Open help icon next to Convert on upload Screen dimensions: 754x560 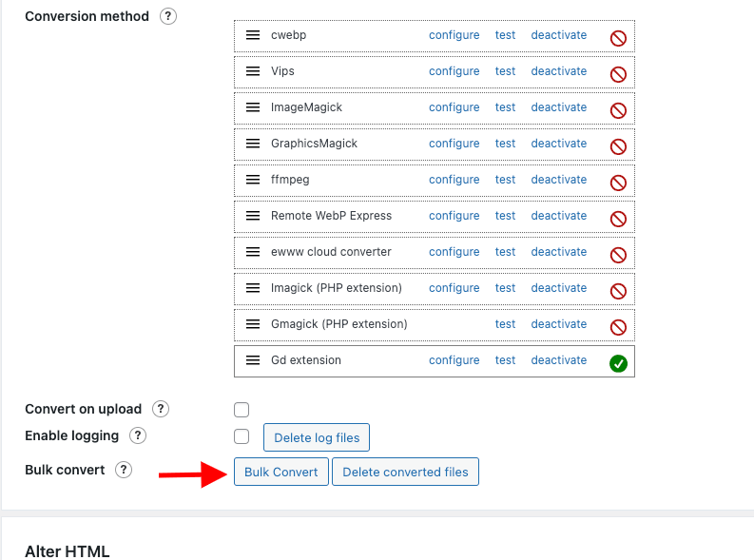point(161,409)
